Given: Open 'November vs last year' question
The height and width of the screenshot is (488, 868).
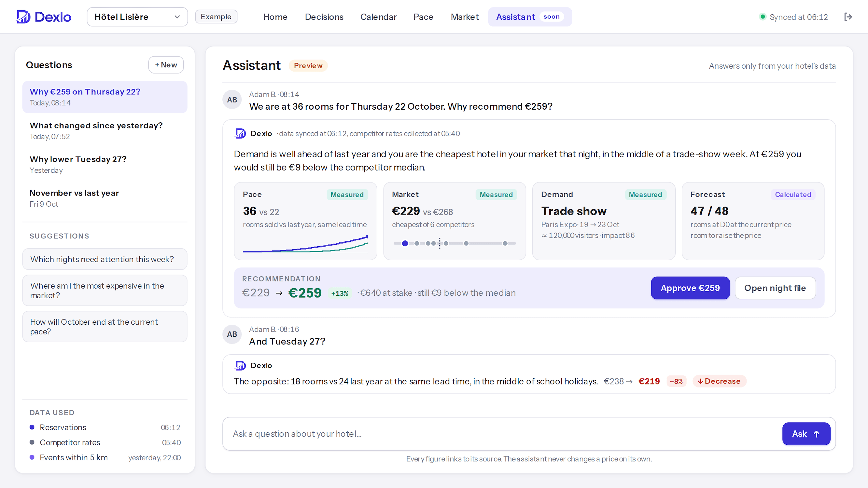Looking at the screenshot, I should (105, 198).
